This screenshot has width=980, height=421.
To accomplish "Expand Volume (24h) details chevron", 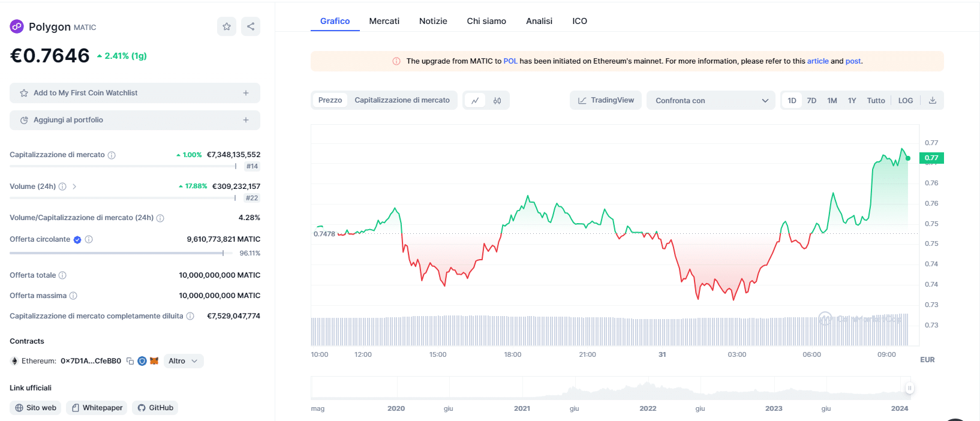I will [x=74, y=187].
